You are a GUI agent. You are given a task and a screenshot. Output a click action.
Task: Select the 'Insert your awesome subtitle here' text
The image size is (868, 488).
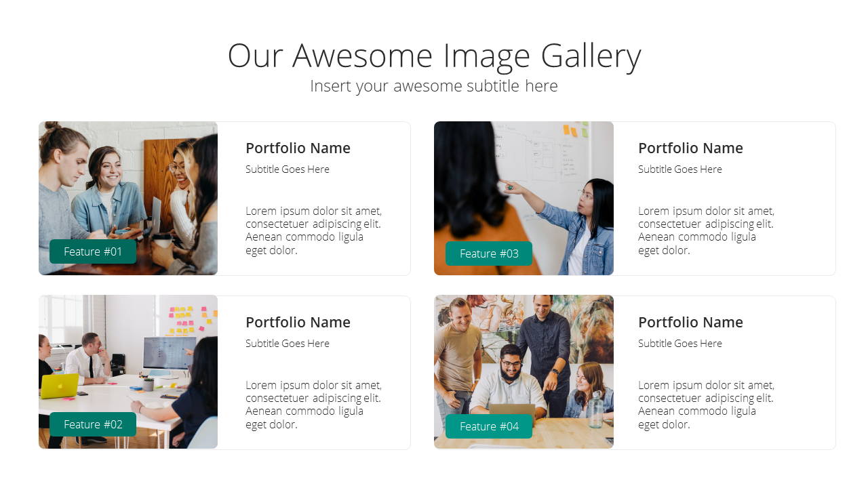coord(434,86)
